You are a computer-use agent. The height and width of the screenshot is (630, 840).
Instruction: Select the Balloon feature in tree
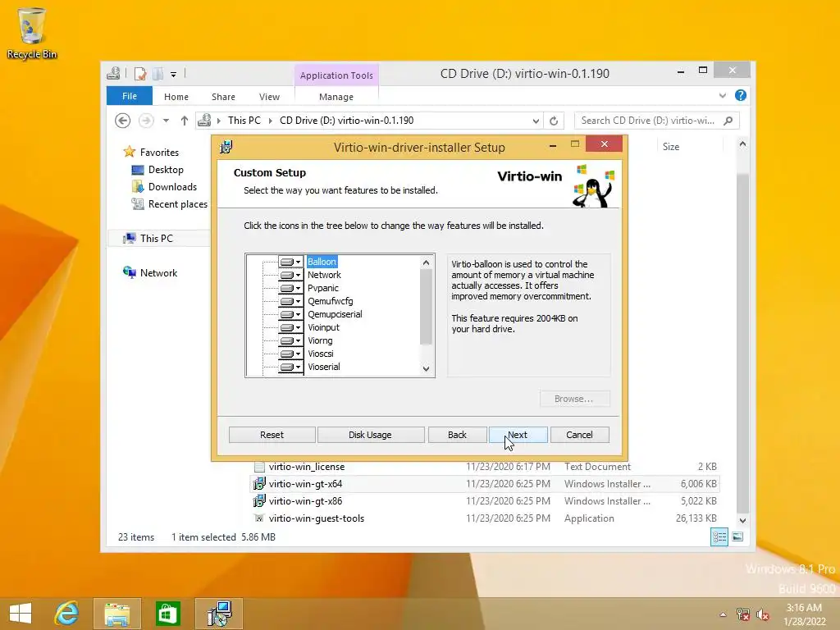click(322, 262)
